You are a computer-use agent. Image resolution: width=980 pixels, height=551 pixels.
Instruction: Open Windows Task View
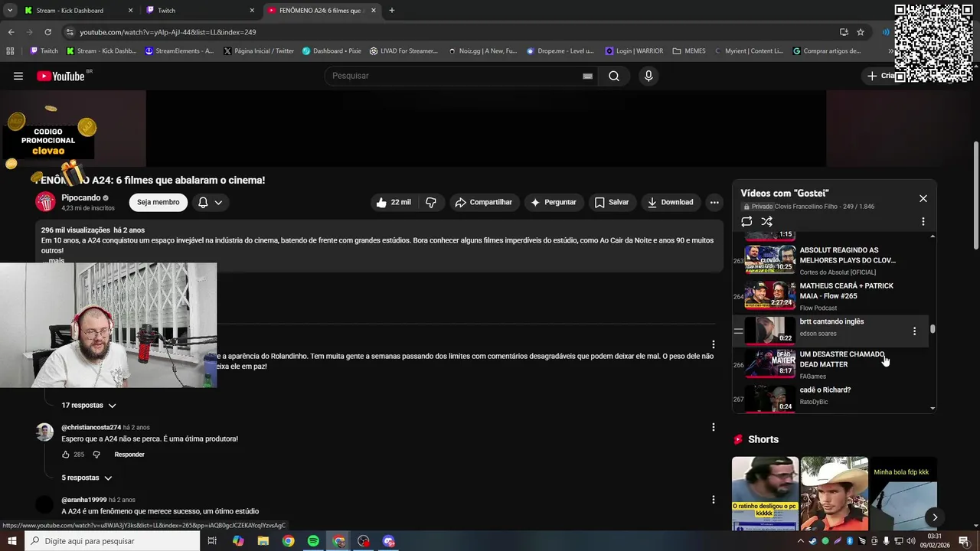pos(212,541)
